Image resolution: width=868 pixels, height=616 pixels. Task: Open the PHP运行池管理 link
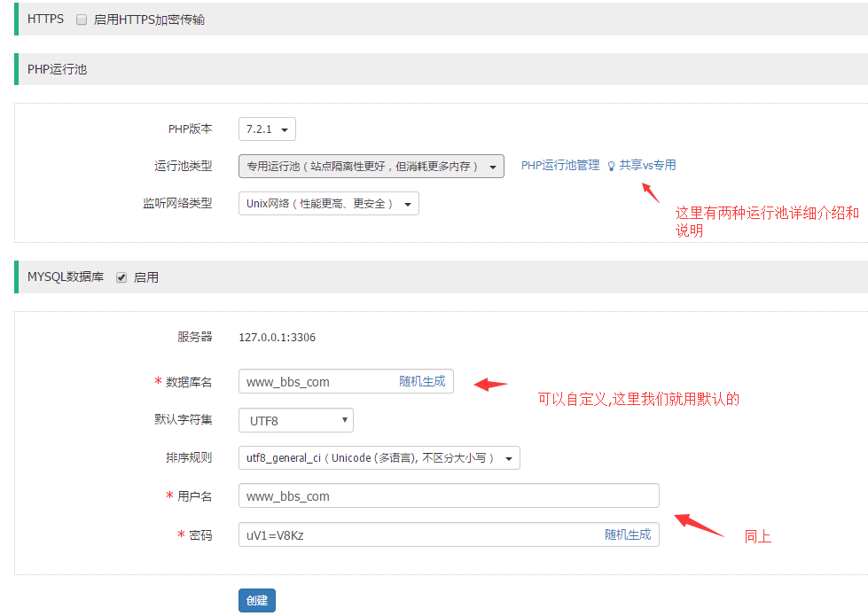[559, 166]
